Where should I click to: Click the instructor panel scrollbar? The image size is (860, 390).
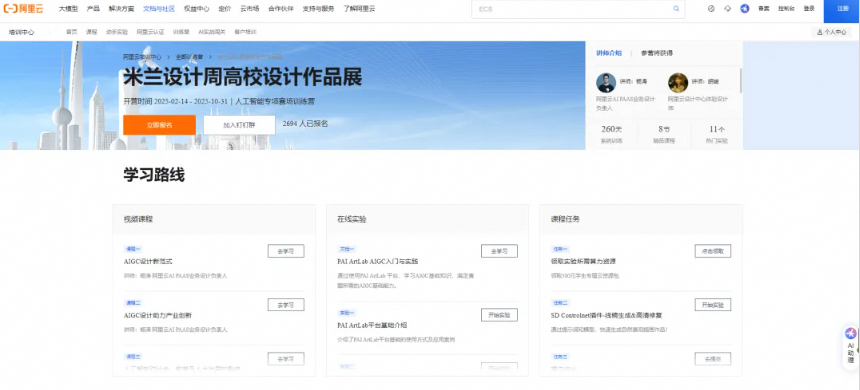click(x=741, y=81)
